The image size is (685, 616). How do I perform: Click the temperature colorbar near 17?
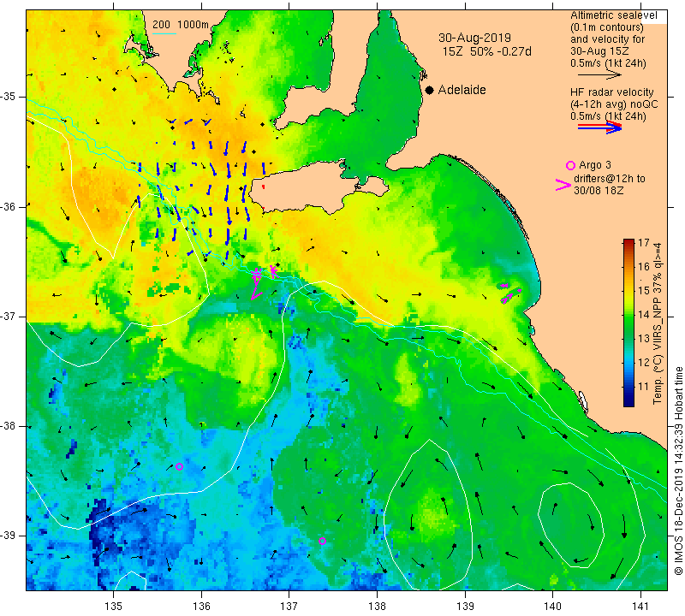628,242
